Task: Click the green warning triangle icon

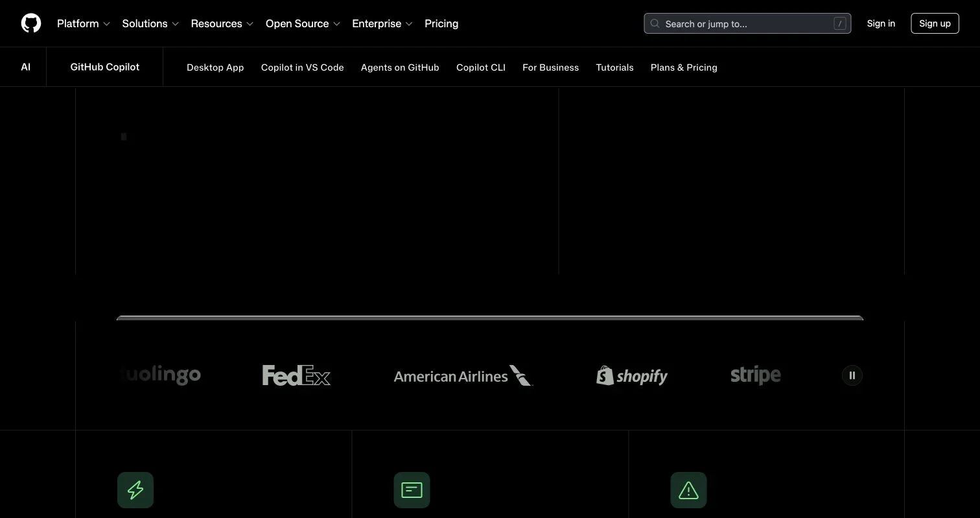Action: 688,490
